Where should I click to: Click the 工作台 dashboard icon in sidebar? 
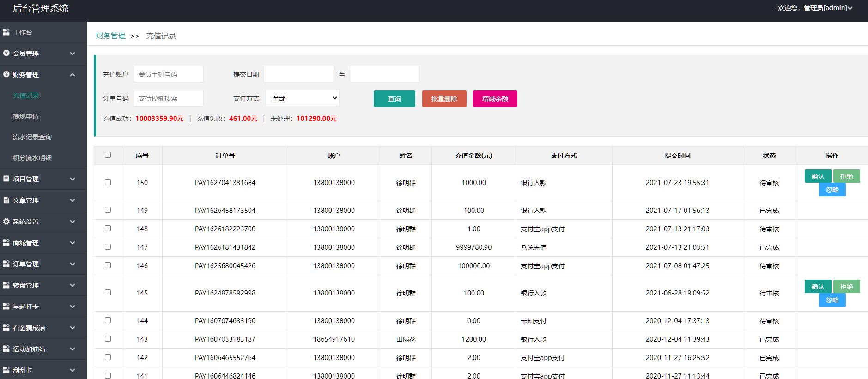(6, 32)
